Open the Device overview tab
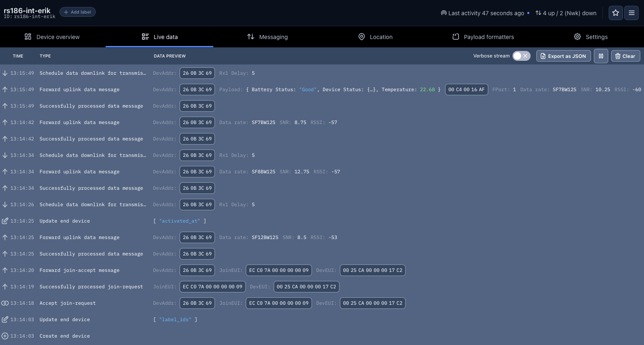 tap(52, 37)
